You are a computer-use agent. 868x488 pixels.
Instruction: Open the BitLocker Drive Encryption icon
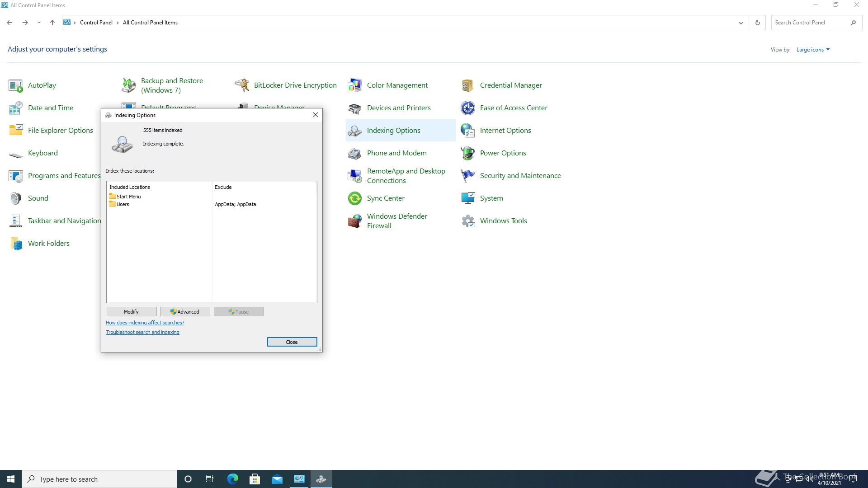pos(241,85)
